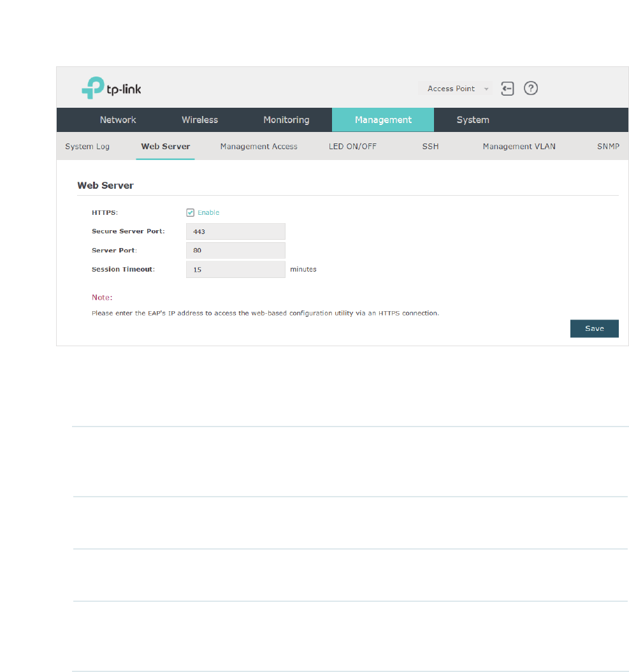Image resolution: width=629 pixels, height=672 pixels.
Task: Open the Access Point mode dropdown
Action: [456, 89]
